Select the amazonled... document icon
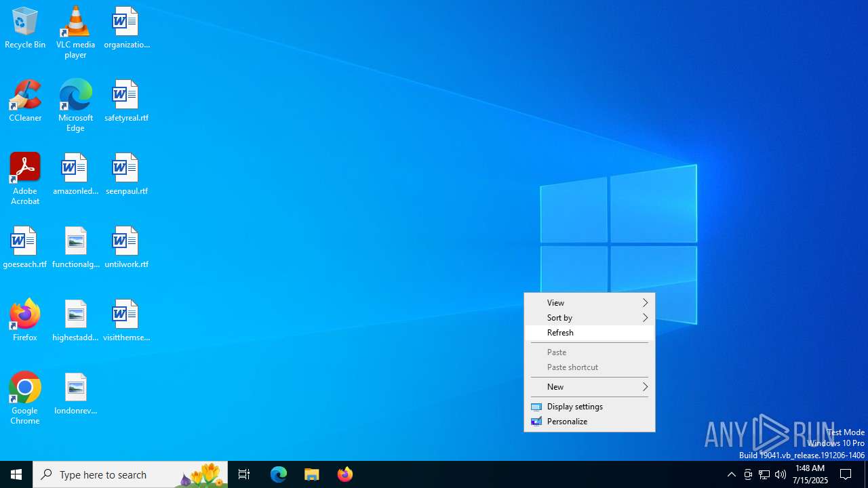The height and width of the screenshot is (488, 868). [x=75, y=174]
